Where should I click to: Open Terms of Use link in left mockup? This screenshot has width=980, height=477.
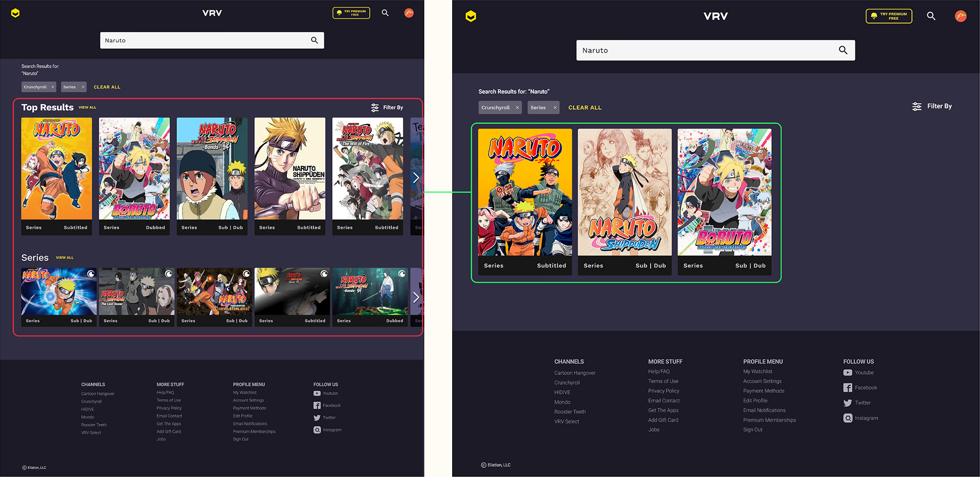click(x=168, y=400)
